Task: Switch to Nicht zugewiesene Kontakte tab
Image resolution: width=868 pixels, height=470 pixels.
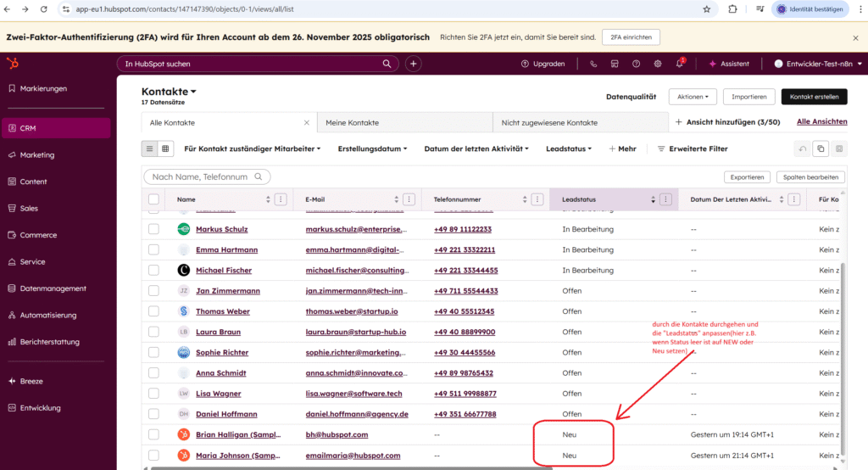Action: pos(580,122)
